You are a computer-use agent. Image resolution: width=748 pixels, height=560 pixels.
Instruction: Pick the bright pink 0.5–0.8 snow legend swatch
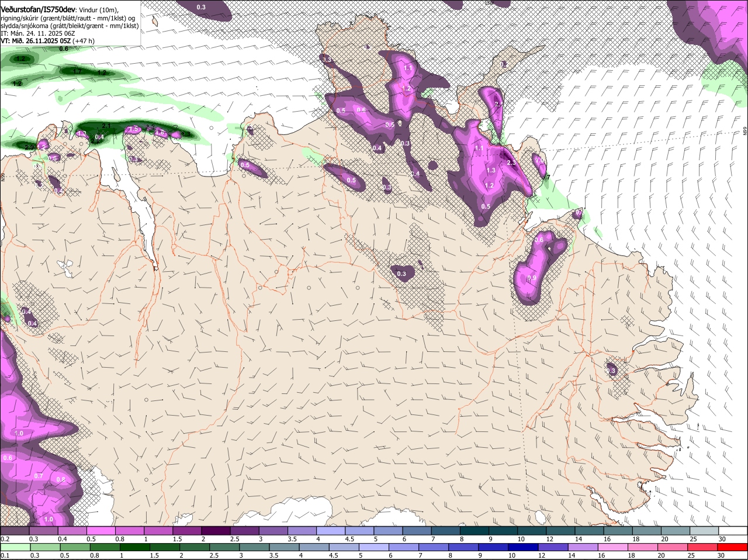101,531
